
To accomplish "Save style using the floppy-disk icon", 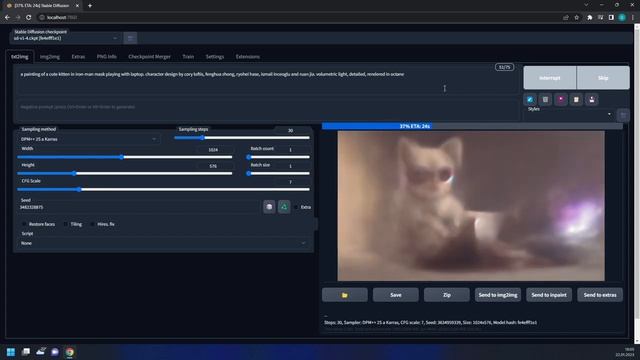I will 592,99.
